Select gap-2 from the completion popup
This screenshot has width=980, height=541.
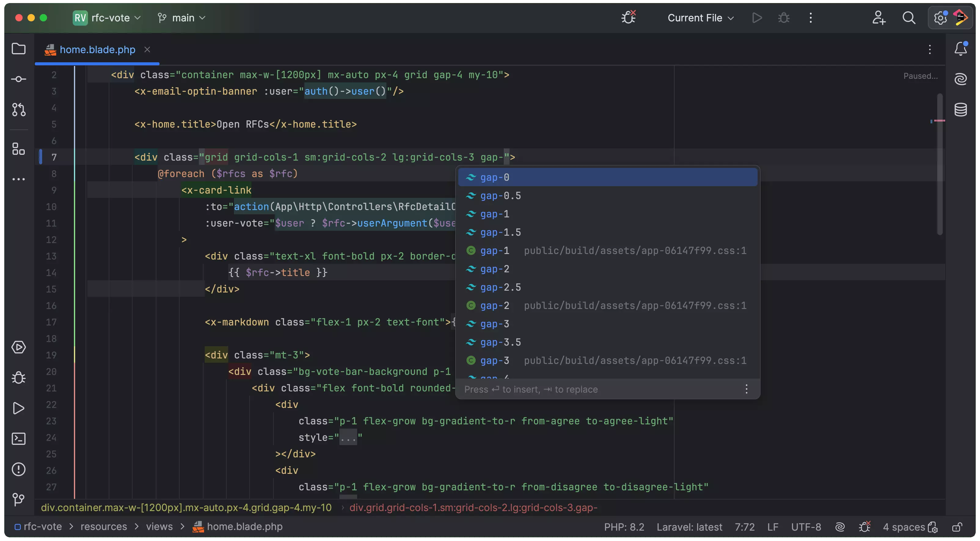pos(495,269)
